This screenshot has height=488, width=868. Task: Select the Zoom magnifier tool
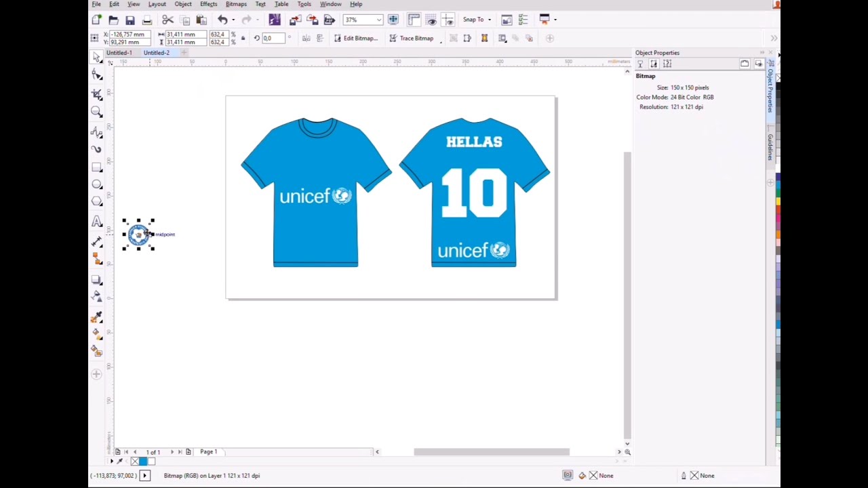click(x=96, y=112)
